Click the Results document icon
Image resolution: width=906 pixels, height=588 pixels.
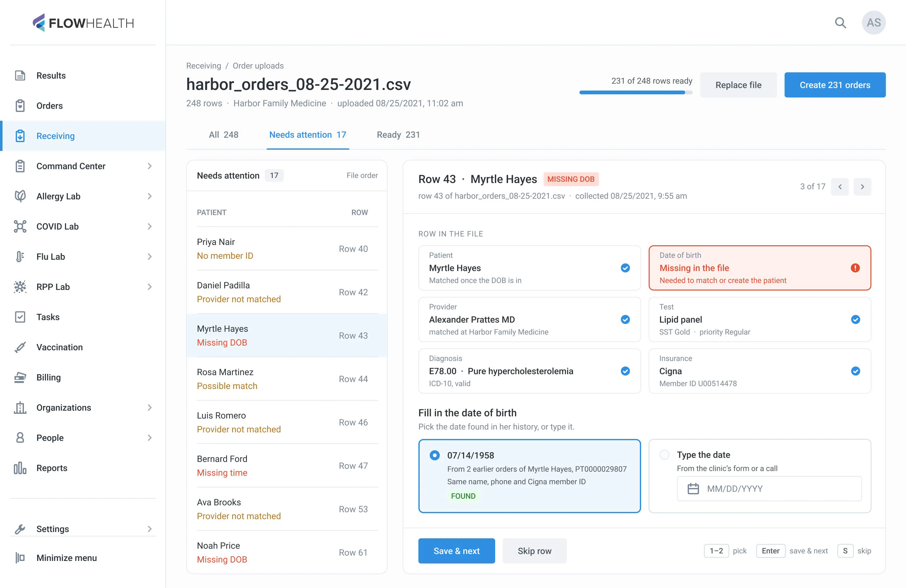coord(20,76)
